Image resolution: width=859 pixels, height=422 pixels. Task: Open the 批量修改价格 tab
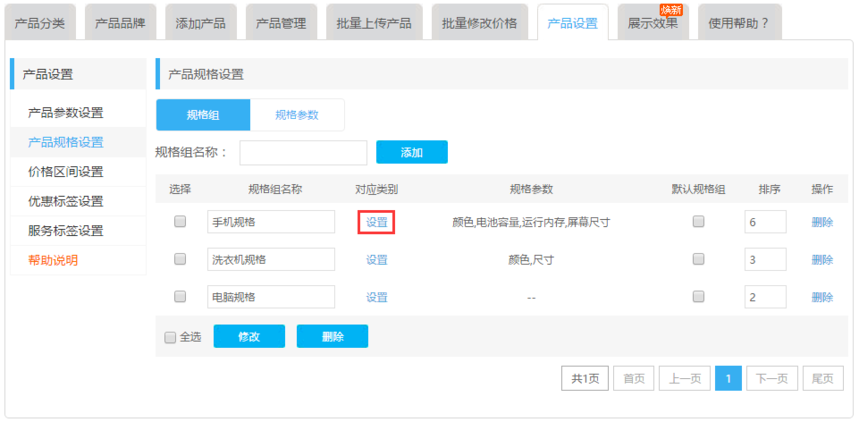click(x=479, y=23)
